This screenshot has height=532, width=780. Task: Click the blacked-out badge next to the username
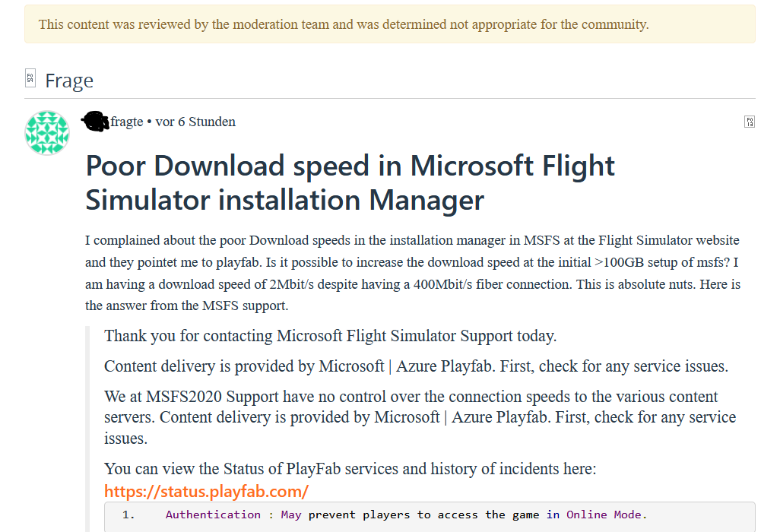pyautogui.click(x=94, y=120)
